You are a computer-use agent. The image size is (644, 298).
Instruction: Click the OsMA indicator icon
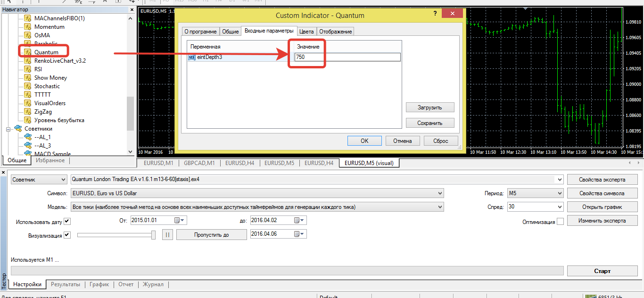click(x=27, y=35)
